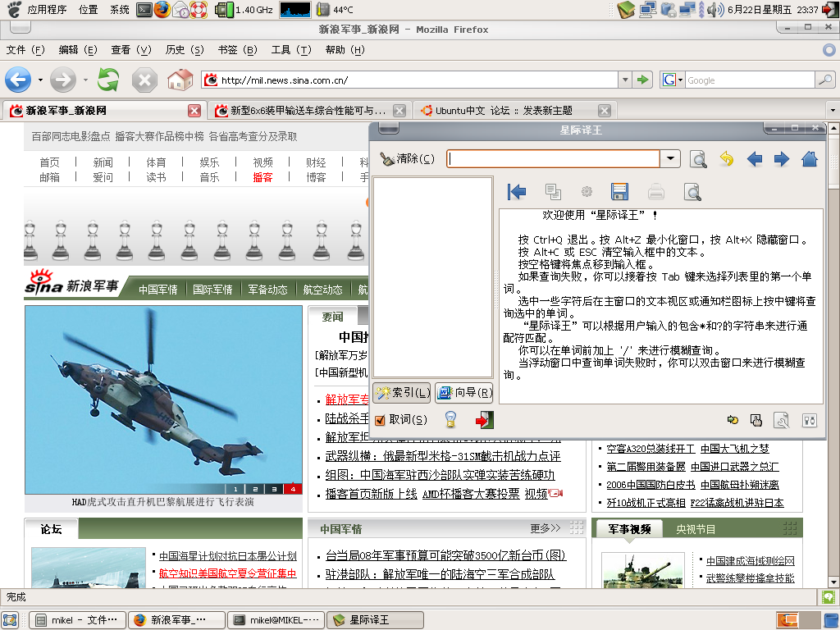Open the 历史(S) history menu
Image resolution: width=840 pixels, height=630 pixels.
click(x=185, y=50)
